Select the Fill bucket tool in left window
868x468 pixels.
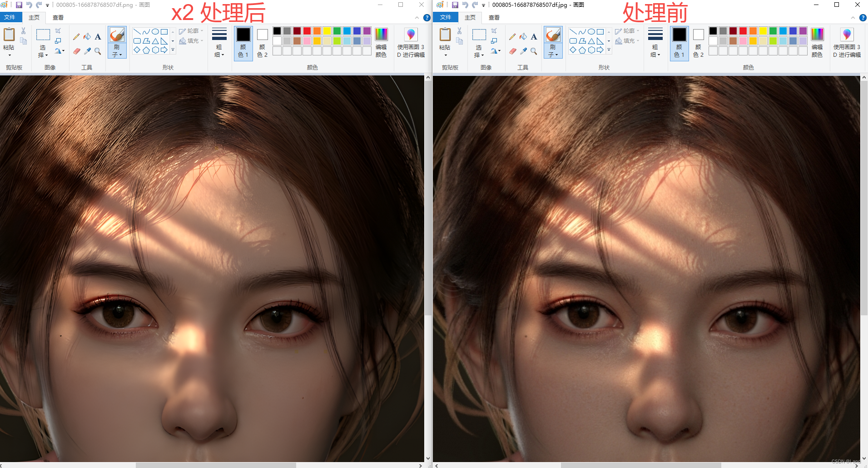coord(87,37)
